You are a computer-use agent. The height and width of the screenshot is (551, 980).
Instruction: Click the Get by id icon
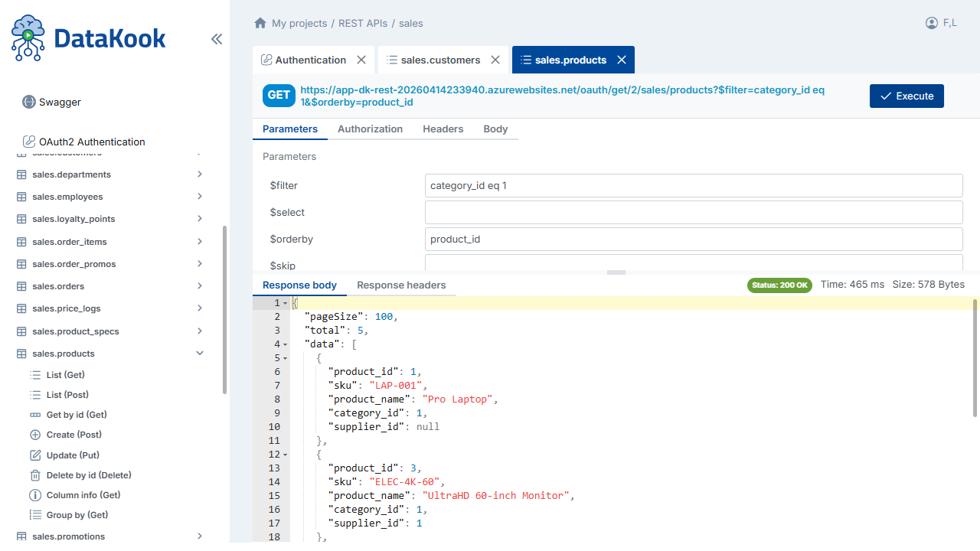(x=35, y=415)
